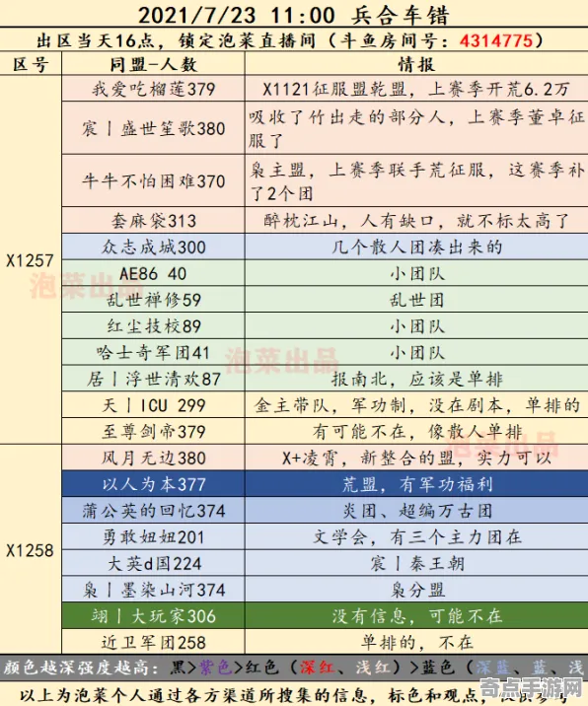Image resolution: width=588 pixels, height=706 pixels.
Task: Click the red '深红' legend label
Action: 317,667
